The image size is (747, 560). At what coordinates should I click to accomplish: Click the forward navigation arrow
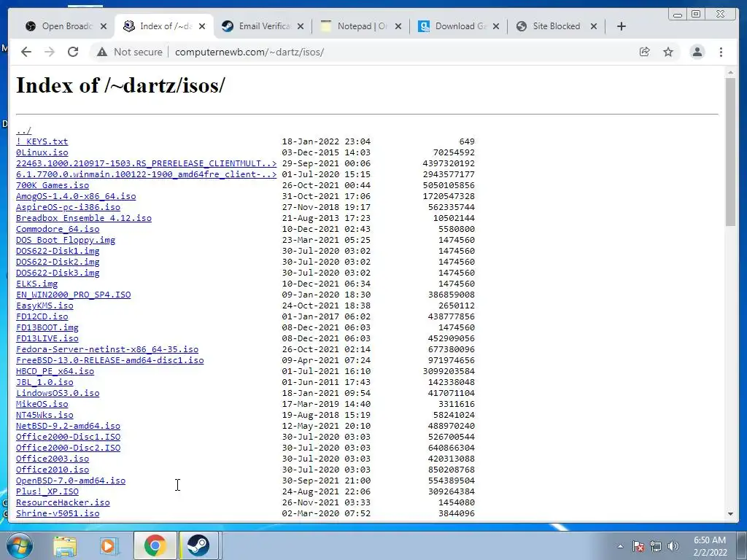click(50, 52)
